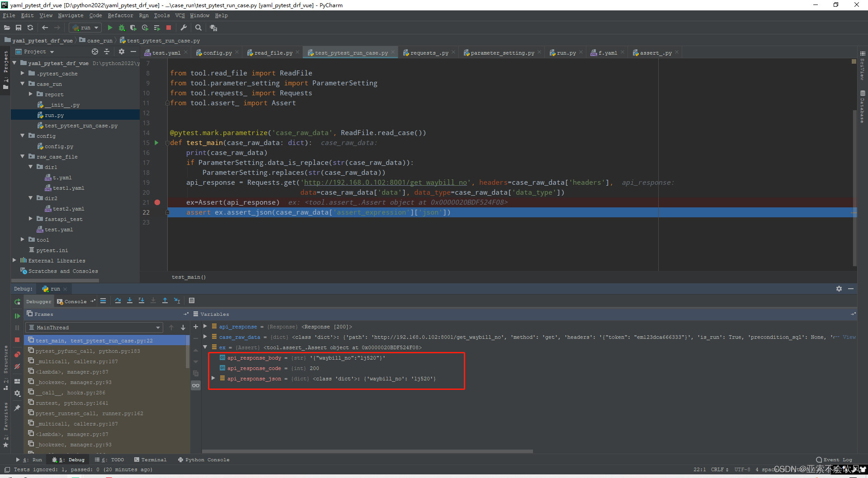The image size is (868, 478).
Task: Click the Save All floppy icon
Action: point(19,28)
